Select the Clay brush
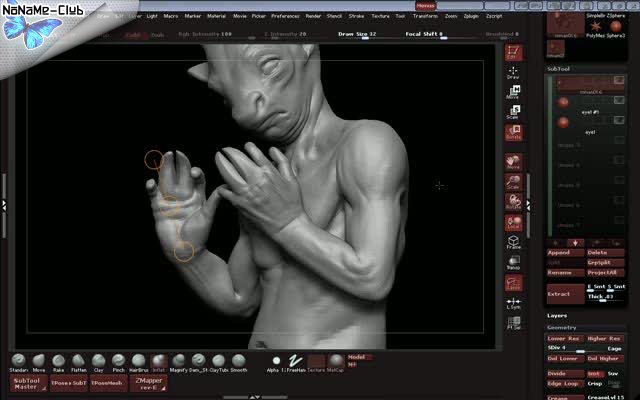This screenshot has width=640, height=400. coord(98,360)
